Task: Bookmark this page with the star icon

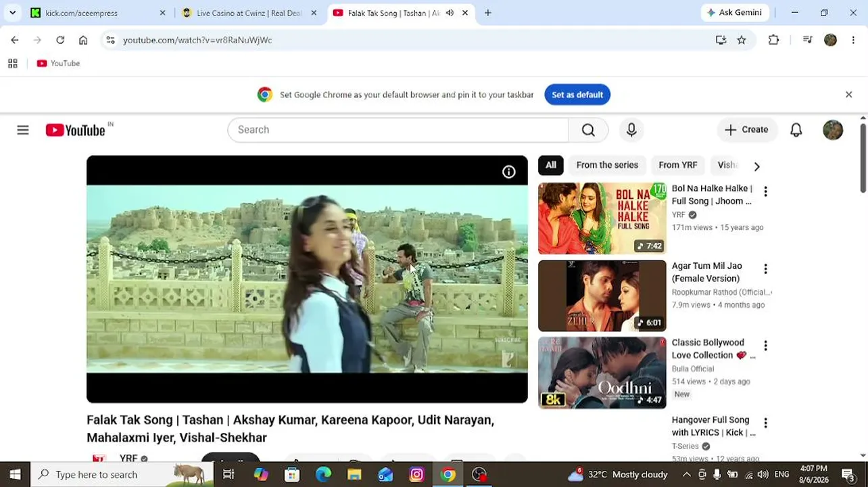Action: 742,40
